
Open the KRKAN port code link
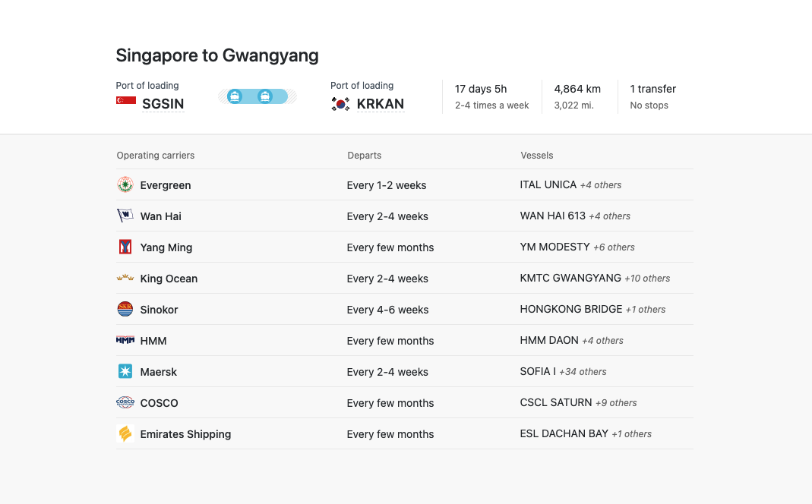click(380, 104)
